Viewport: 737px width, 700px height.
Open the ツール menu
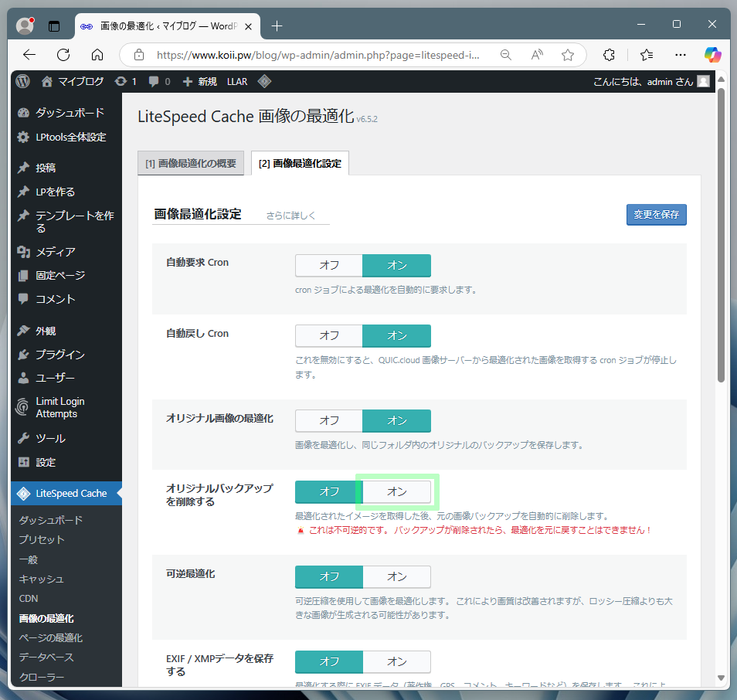click(x=66, y=439)
